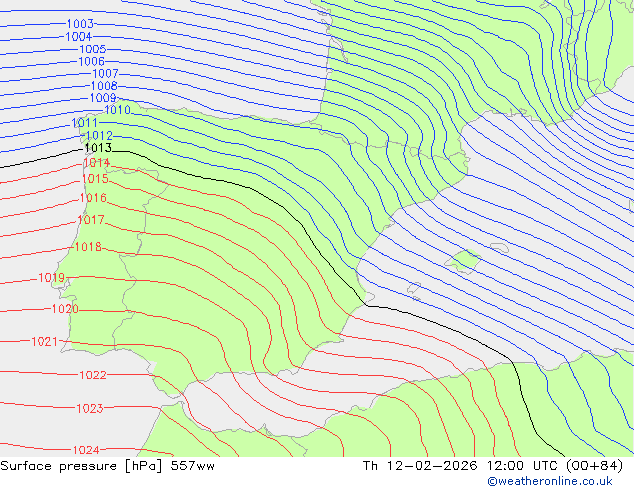Viewport: 634px width, 490px height.
Task: Click the 'Th 12-02-2026 12:00 UTC (00+84)' timestamp
Action: 493,466
